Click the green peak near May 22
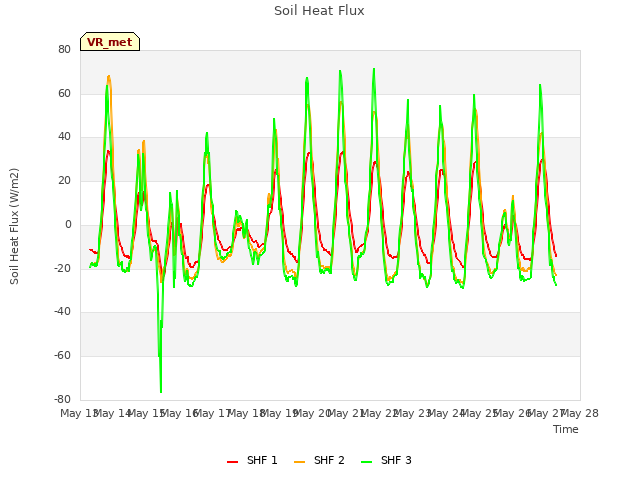 pos(374,69)
